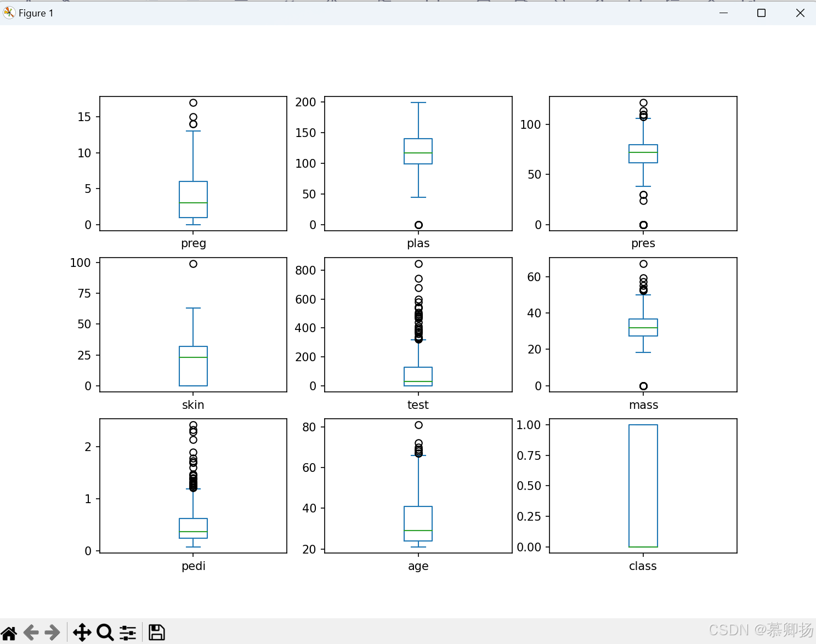Click the box in the preg boxplot
Image resolution: width=816 pixels, height=644 pixels.
[193, 200]
